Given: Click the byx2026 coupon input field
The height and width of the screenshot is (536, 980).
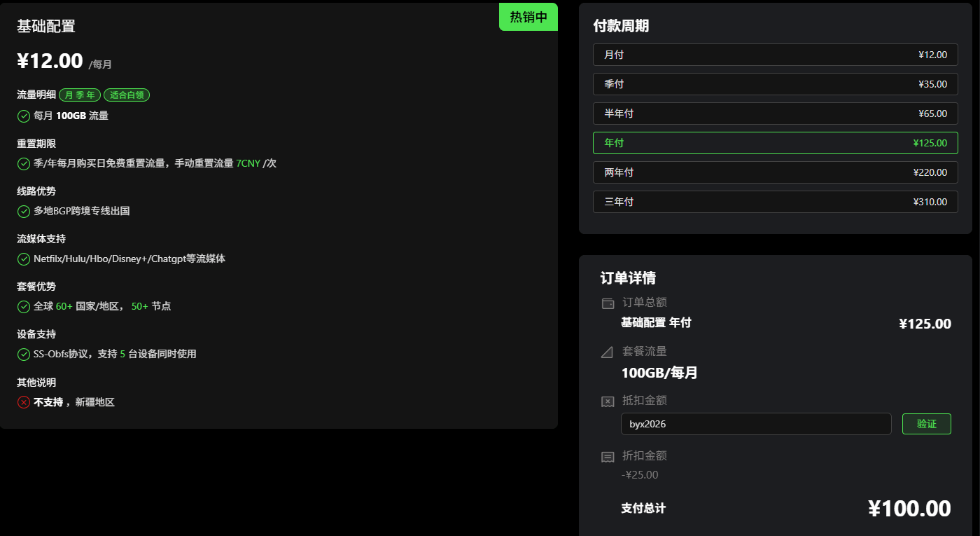Looking at the screenshot, I should coord(756,424).
